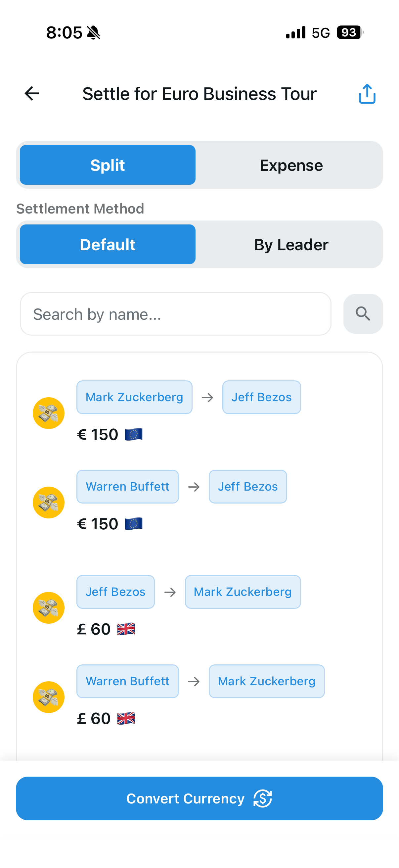Open the Jeff Bezos recipient chip

[x=262, y=397]
